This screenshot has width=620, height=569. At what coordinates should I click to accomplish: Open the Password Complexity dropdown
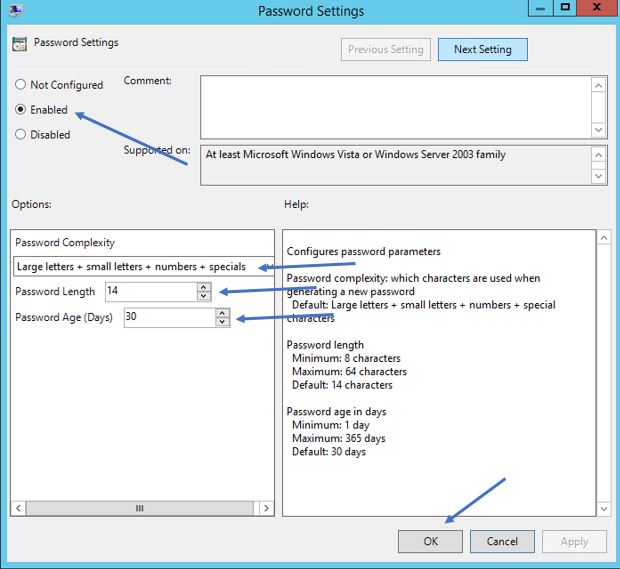[x=144, y=266]
